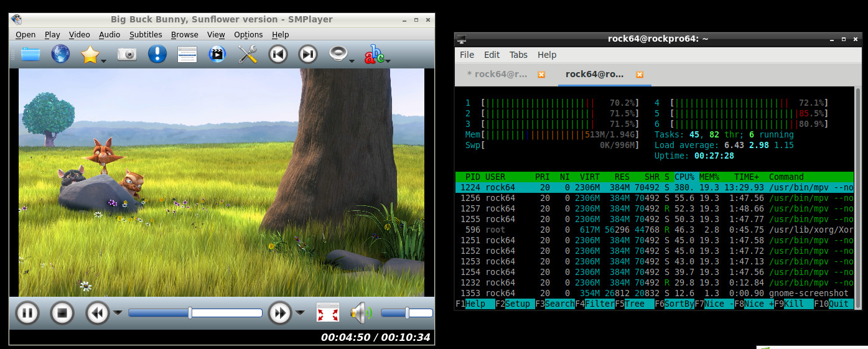Click the video seek bar
This screenshot has width=868, height=349.
pos(195,313)
